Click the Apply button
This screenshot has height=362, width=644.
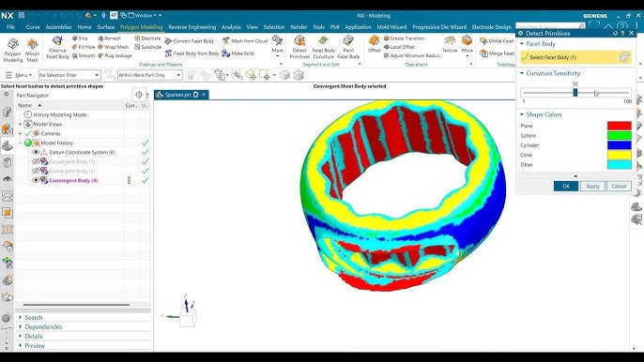click(x=592, y=186)
